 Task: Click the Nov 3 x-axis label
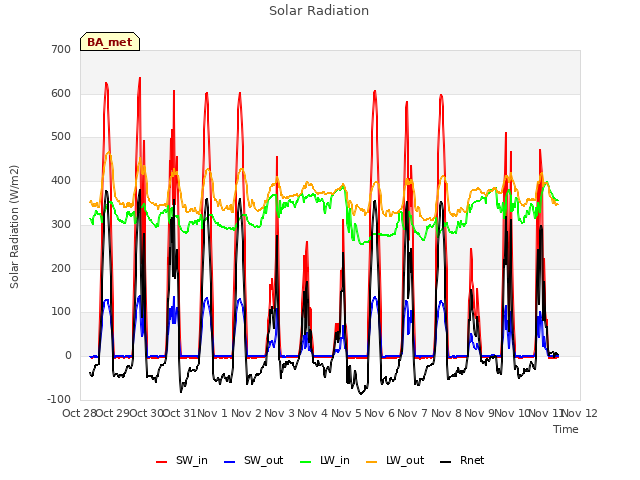pyautogui.click(x=280, y=413)
